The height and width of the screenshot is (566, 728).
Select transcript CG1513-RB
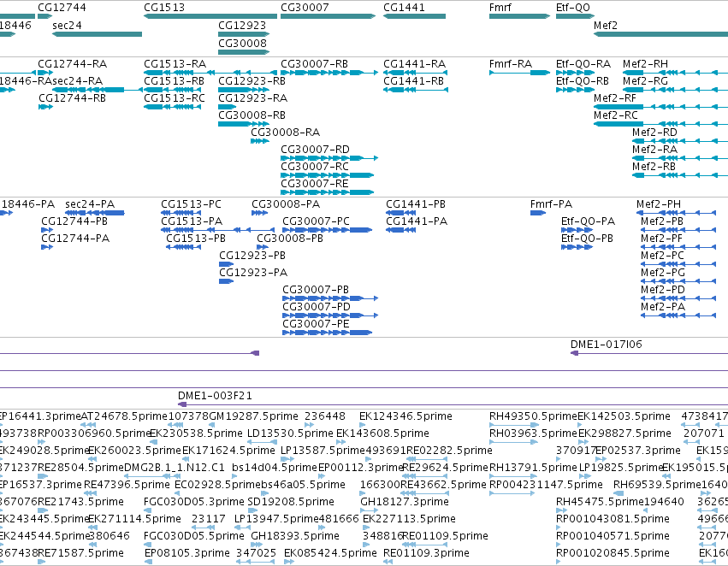point(175,80)
